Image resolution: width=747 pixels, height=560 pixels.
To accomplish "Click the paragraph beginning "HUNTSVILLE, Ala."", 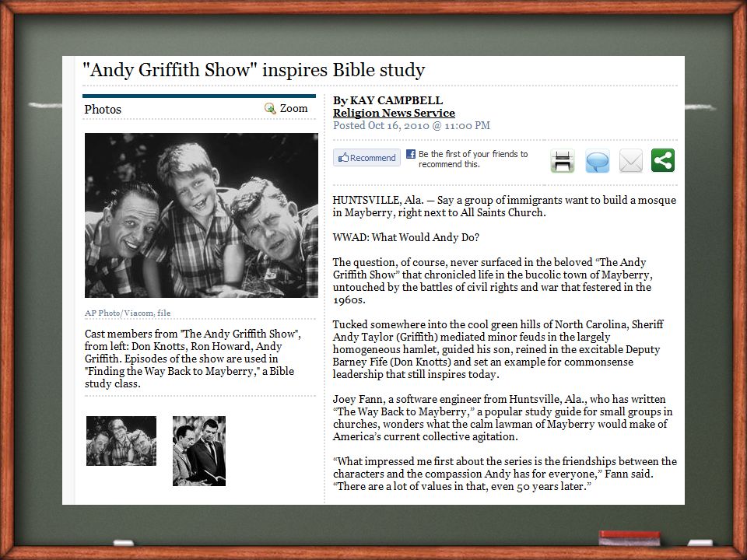I will [x=504, y=206].
